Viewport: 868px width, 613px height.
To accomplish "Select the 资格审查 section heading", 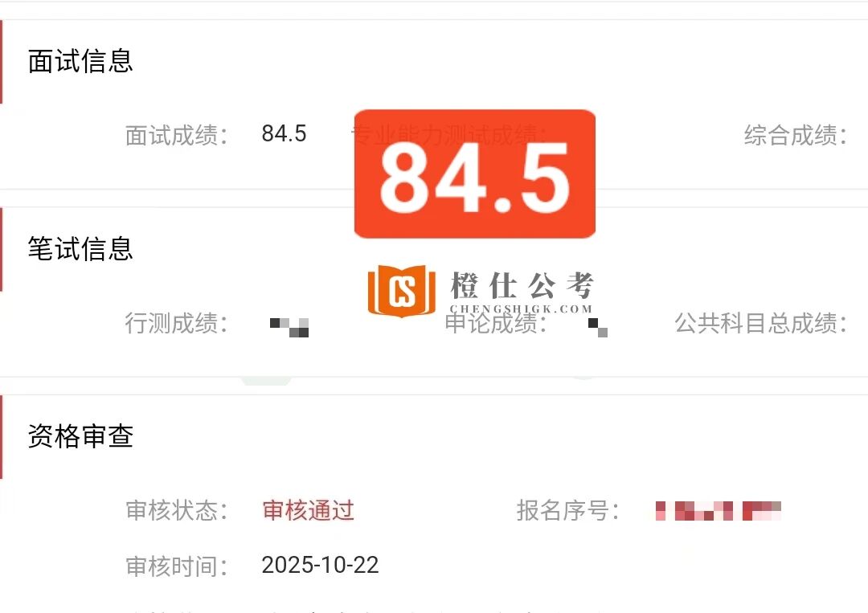I will pyautogui.click(x=81, y=436).
